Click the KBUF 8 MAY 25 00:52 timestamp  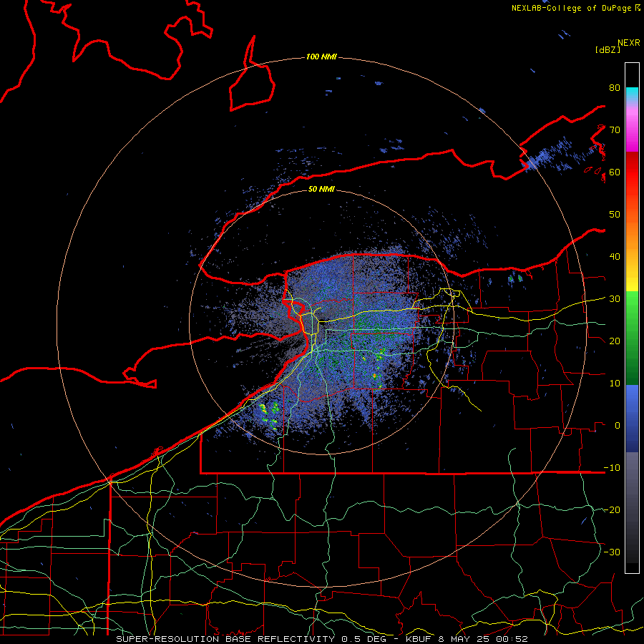click(x=467, y=639)
